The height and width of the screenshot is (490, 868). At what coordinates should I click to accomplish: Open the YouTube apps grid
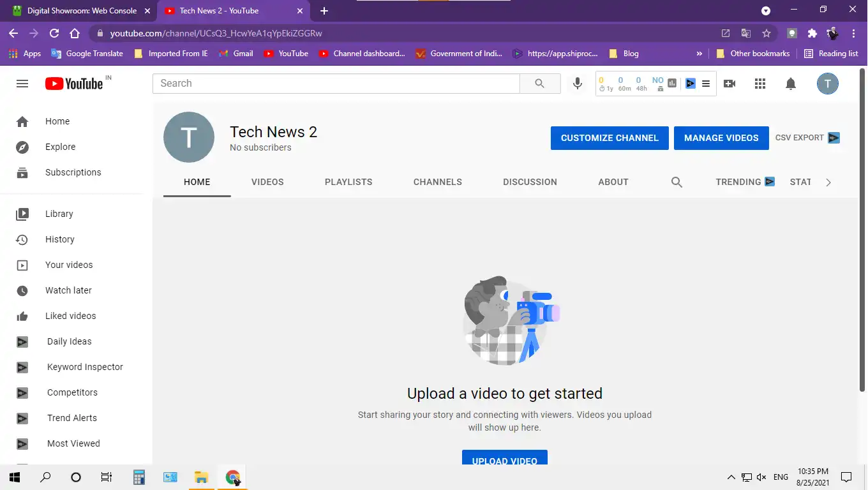760,84
